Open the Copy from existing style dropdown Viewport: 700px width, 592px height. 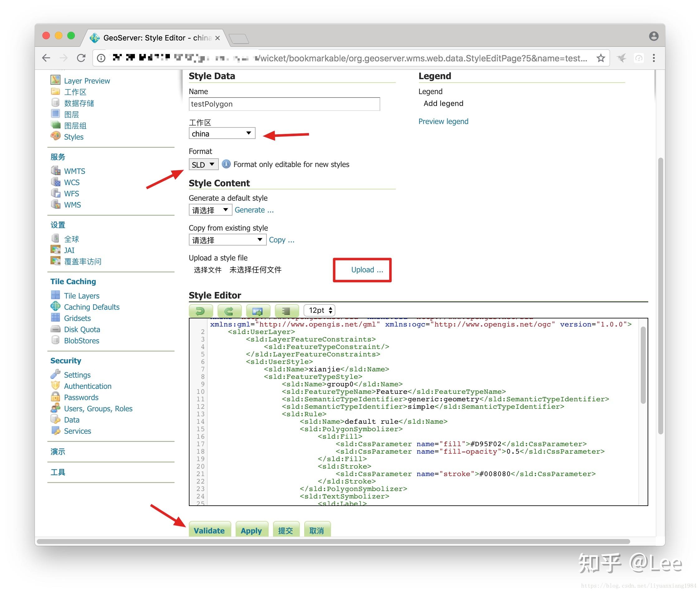(x=227, y=239)
